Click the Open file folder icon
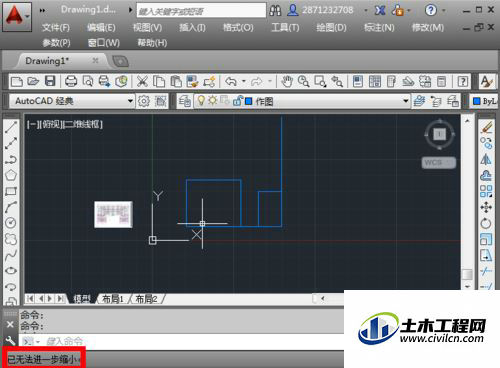Screen dimensions: 500x368 click(x=33, y=81)
